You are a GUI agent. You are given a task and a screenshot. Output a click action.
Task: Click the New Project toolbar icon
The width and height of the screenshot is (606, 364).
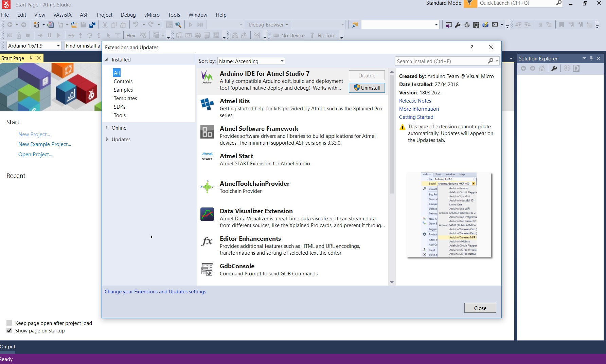(x=36, y=25)
